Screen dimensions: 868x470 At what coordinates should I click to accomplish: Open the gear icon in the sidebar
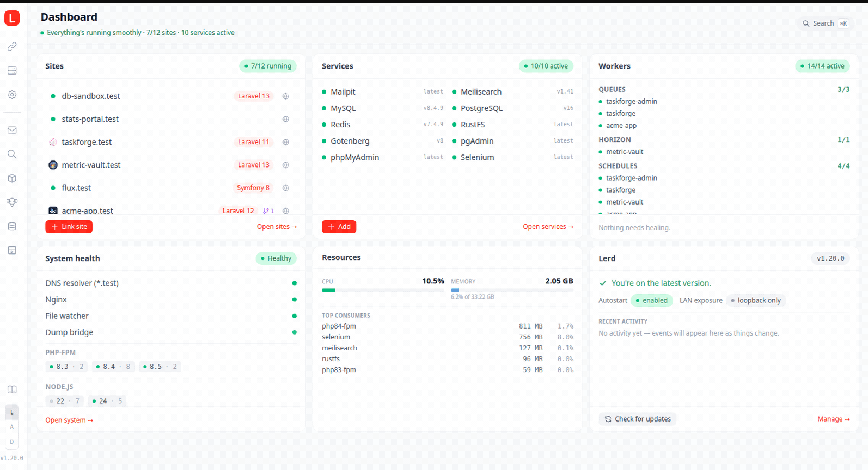point(12,95)
